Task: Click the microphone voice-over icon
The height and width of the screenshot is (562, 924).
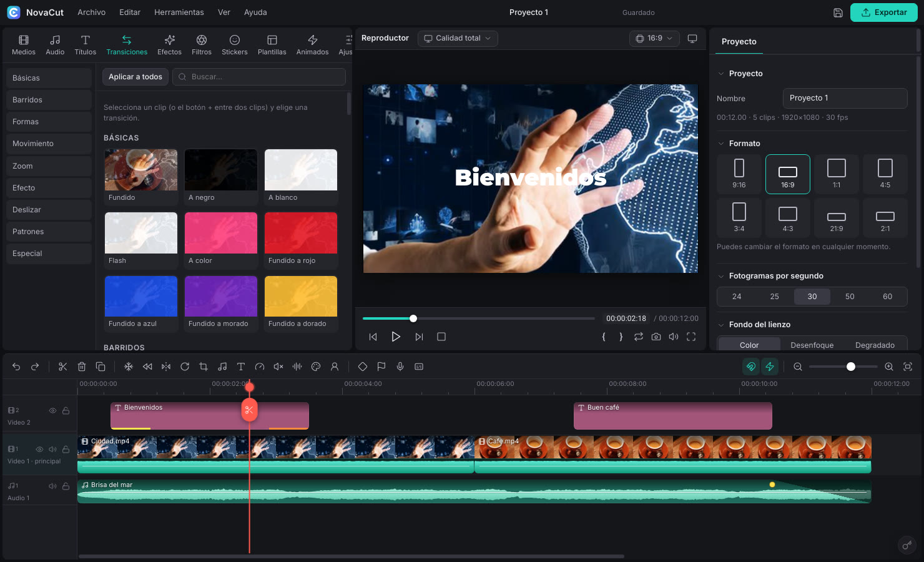Action: pyautogui.click(x=400, y=367)
